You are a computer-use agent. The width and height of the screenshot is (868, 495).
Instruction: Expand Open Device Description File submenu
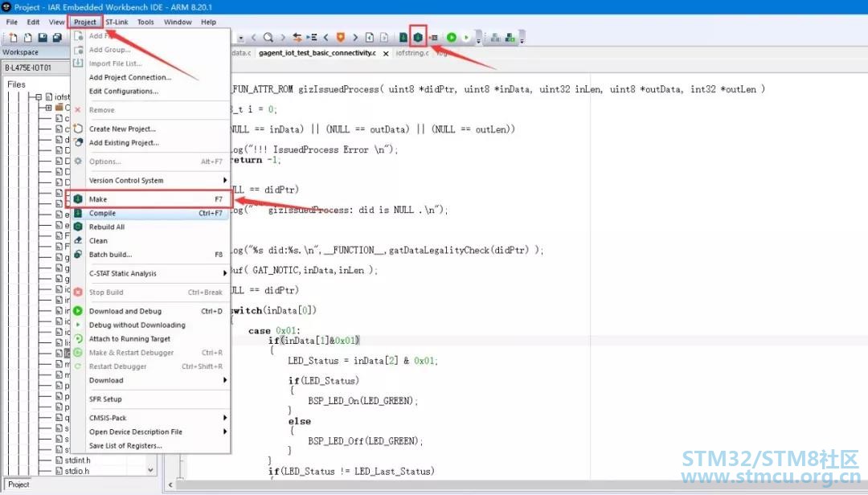[150, 432]
